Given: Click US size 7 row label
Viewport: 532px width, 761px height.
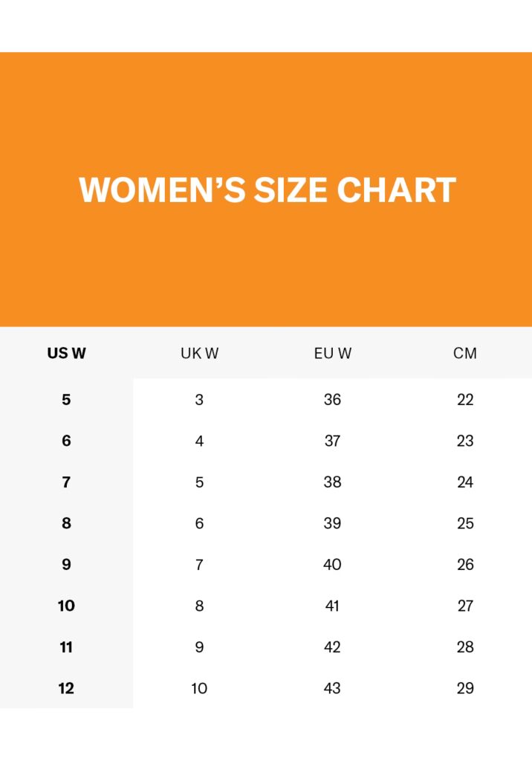Looking at the screenshot, I should click(x=66, y=482).
